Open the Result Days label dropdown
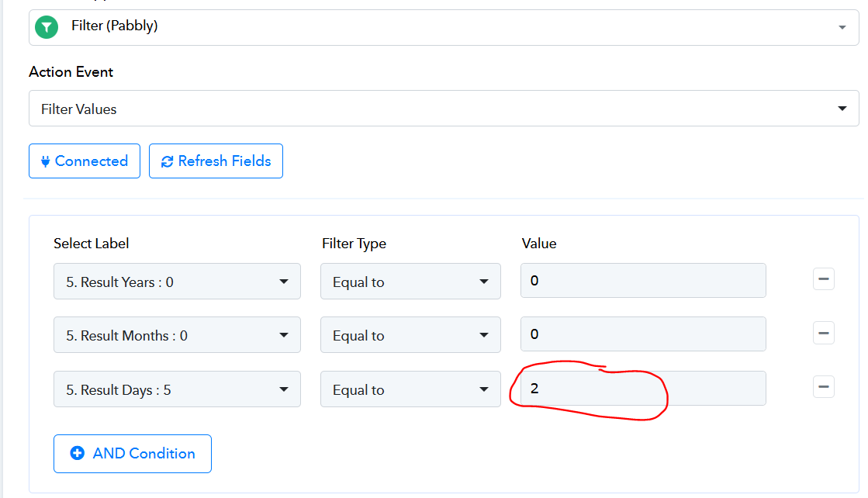Viewport: 868px width, 498px height. coord(177,389)
